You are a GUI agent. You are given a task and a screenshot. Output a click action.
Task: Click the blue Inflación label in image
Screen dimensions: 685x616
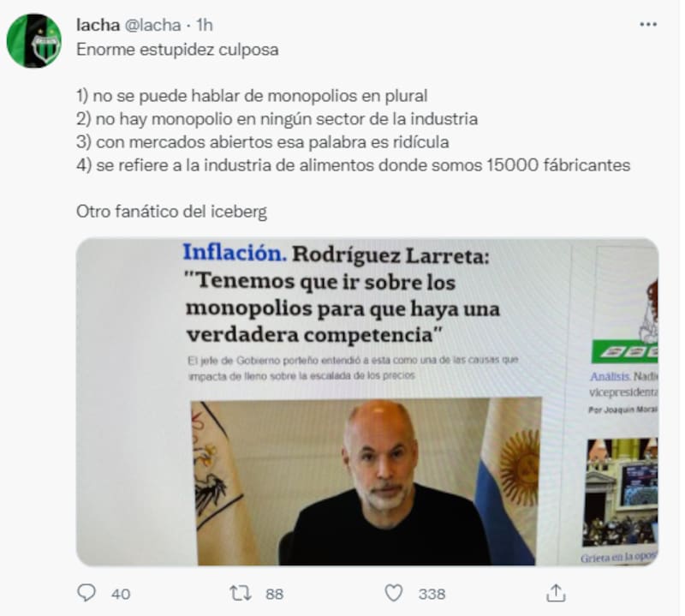click(235, 253)
